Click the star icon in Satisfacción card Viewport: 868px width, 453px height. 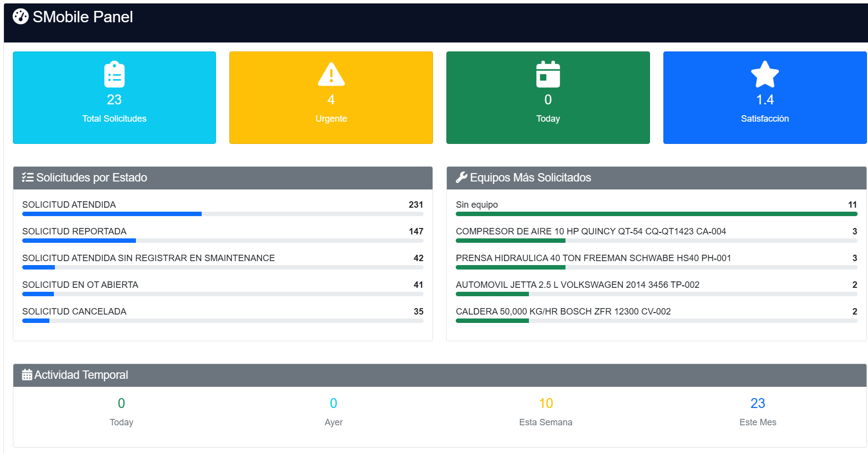click(765, 74)
